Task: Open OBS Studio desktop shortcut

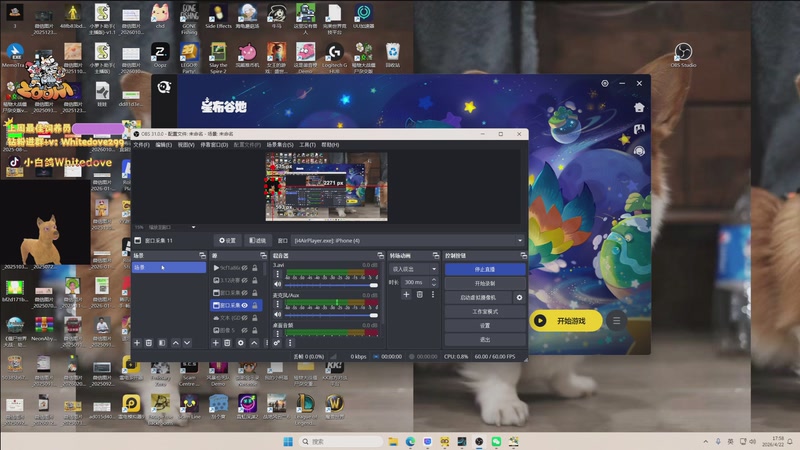Action: [x=683, y=55]
